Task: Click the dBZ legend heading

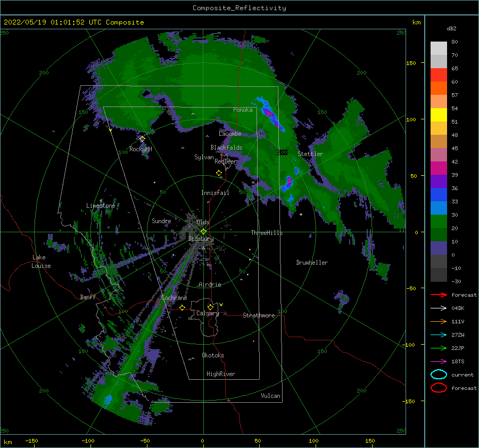Action: [x=451, y=28]
